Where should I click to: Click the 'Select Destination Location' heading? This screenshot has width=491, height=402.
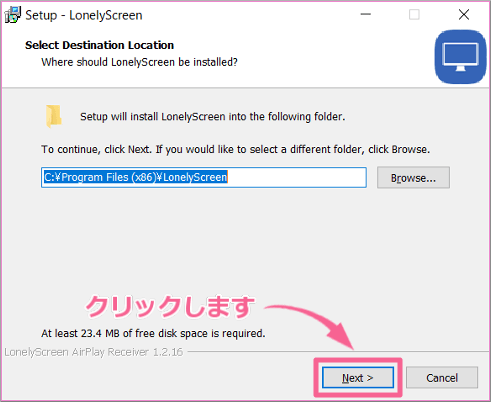pos(99,45)
